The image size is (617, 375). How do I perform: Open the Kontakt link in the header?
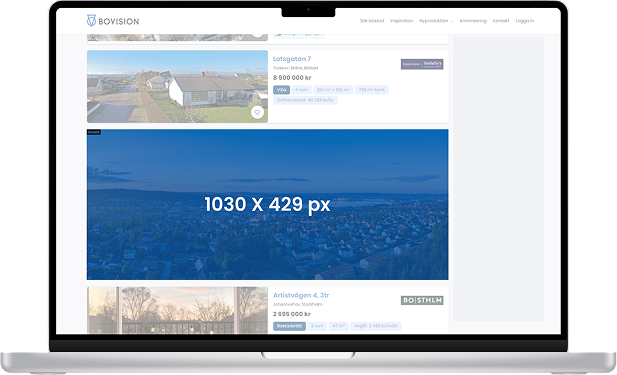point(501,21)
